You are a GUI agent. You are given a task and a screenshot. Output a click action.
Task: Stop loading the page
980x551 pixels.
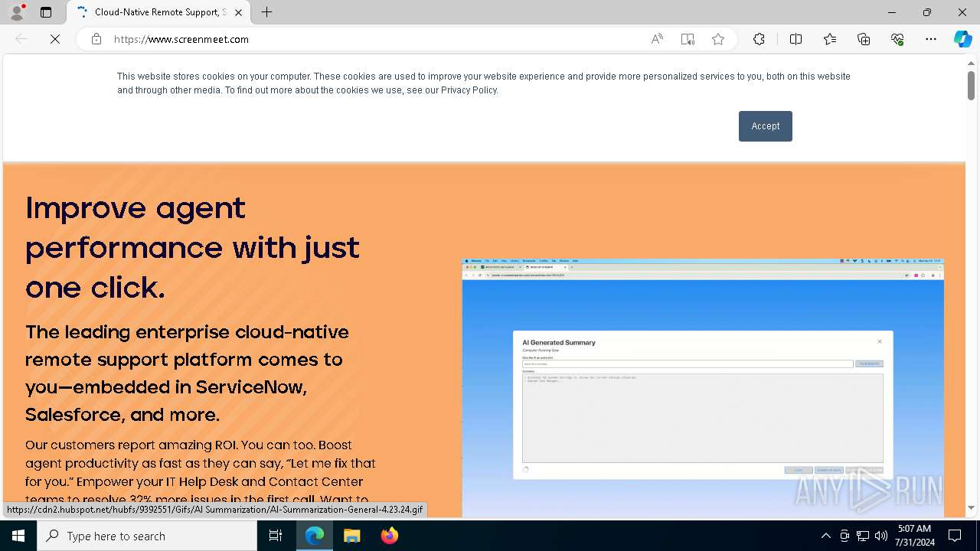[x=55, y=39]
